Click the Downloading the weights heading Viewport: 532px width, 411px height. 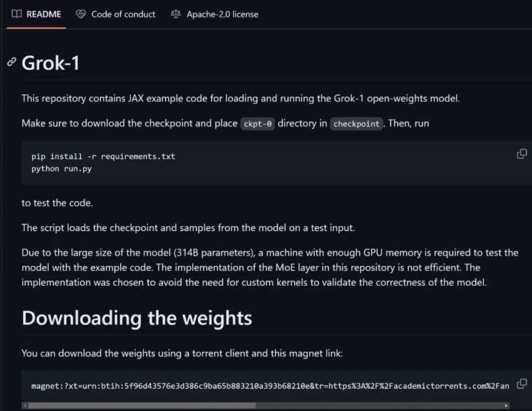click(136, 318)
